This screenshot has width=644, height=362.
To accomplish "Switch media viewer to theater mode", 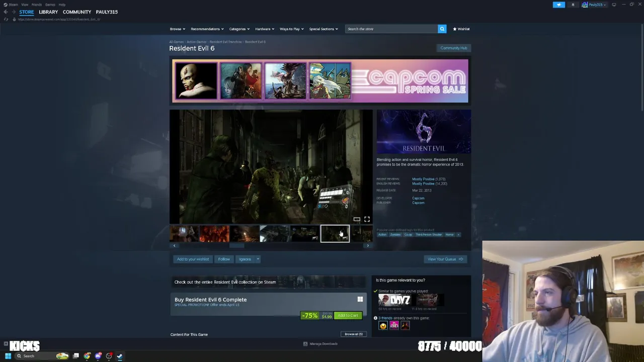I will point(357,219).
